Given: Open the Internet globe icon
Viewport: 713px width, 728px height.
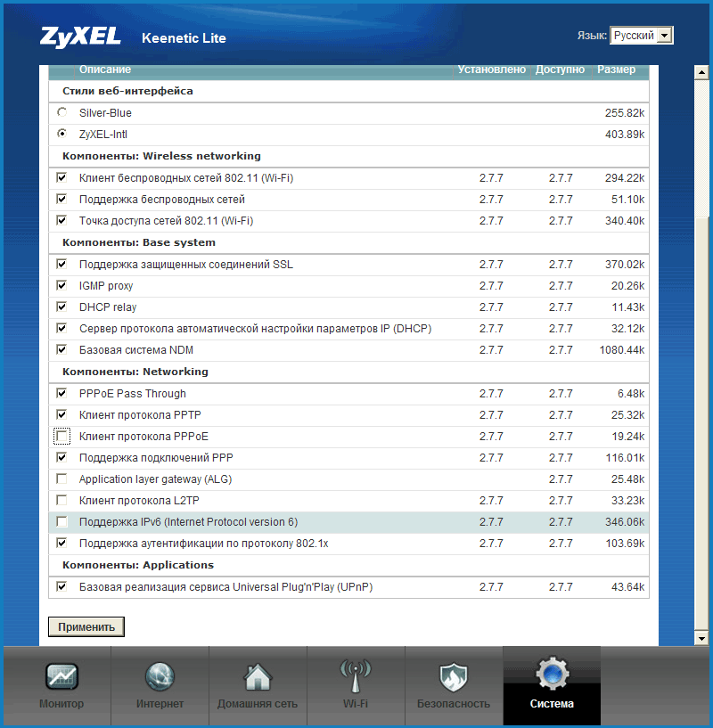Looking at the screenshot, I should coord(160,676).
